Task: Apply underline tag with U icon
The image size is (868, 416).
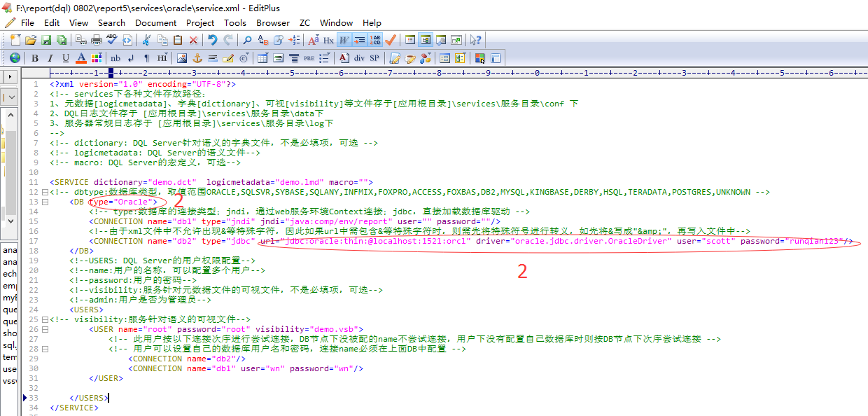Action: point(65,58)
